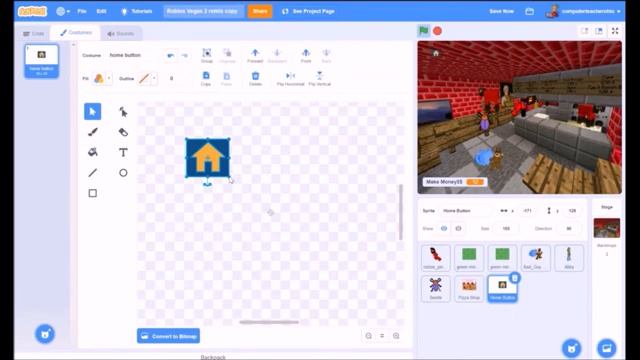The width and height of the screenshot is (640, 360).
Task: Click the project title field
Action: click(204, 11)
